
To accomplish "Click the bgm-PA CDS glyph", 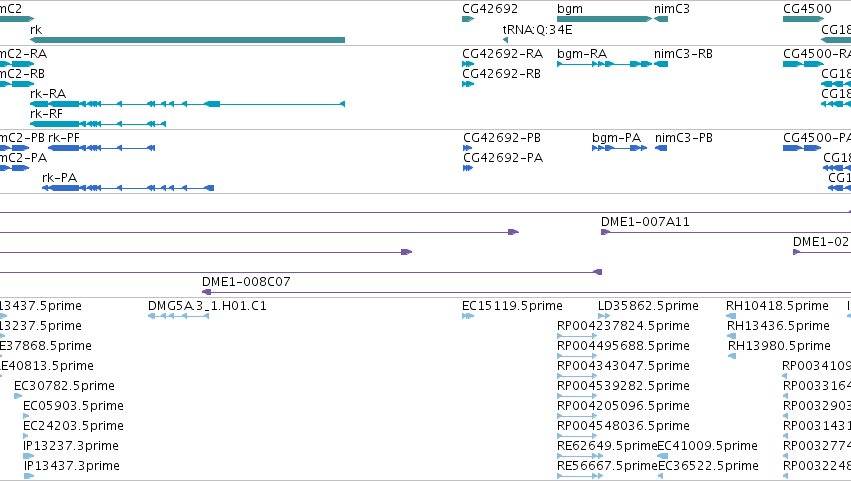I will (619, 148).
